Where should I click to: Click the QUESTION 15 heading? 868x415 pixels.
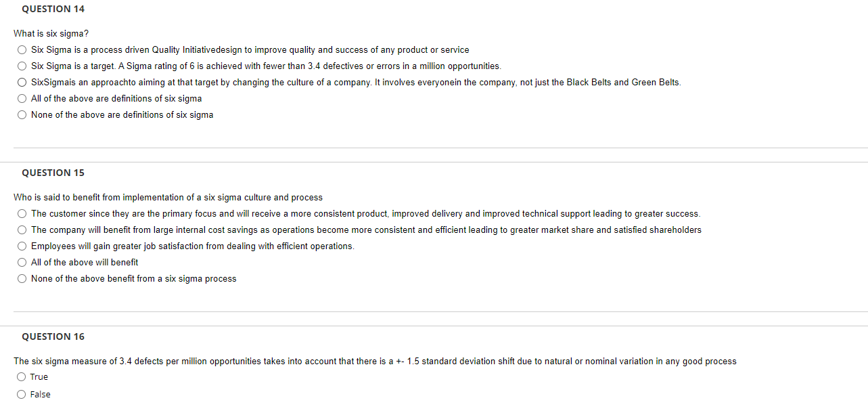click(x=53, y=173)
